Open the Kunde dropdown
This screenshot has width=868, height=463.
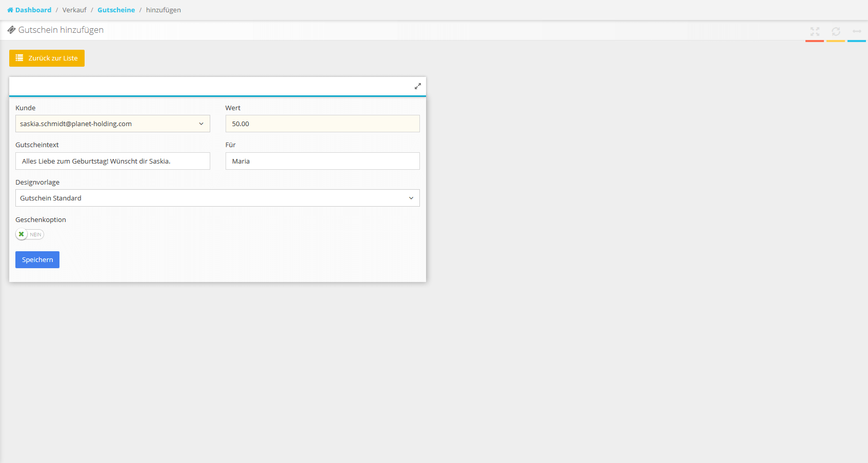112,124
